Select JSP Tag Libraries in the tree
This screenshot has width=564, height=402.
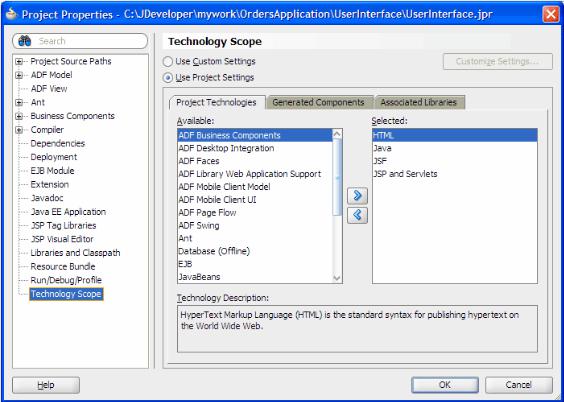click(x=63, y=225)
